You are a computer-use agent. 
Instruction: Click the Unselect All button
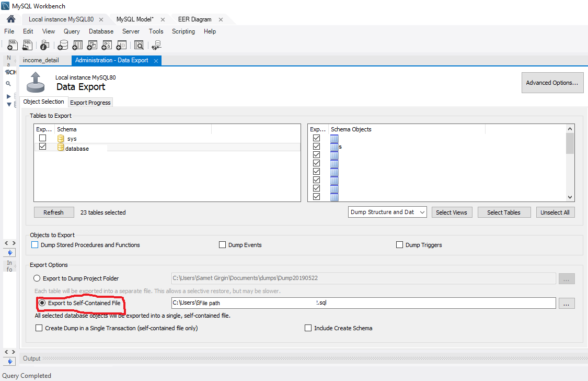[555, 212]
